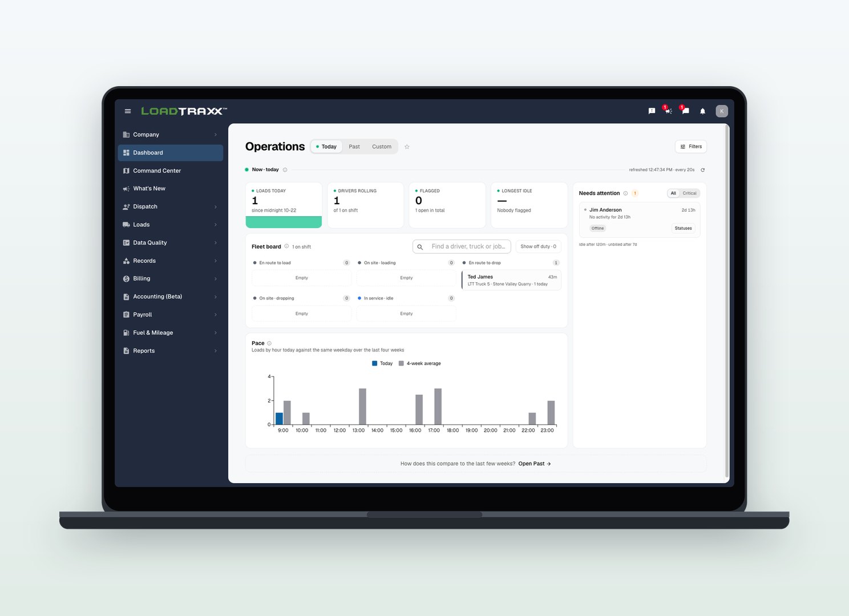The height and width of the screenshot is (616, 849).
Task: Click info icon beside Fleet board
Action: (286, 246)
